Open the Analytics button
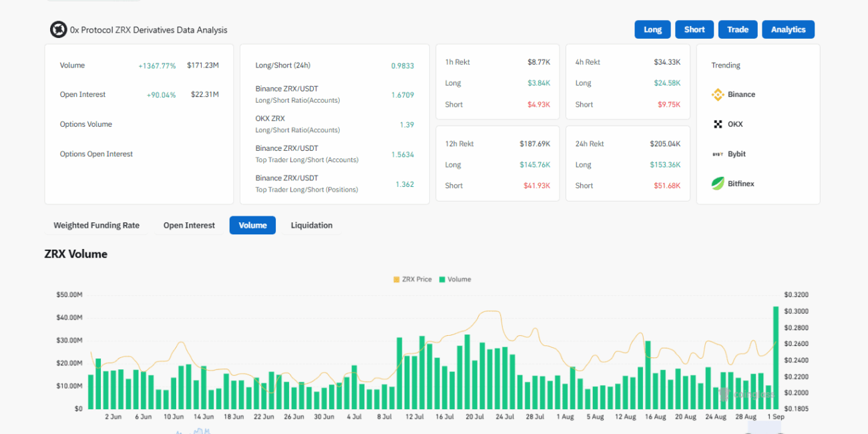 788,29
